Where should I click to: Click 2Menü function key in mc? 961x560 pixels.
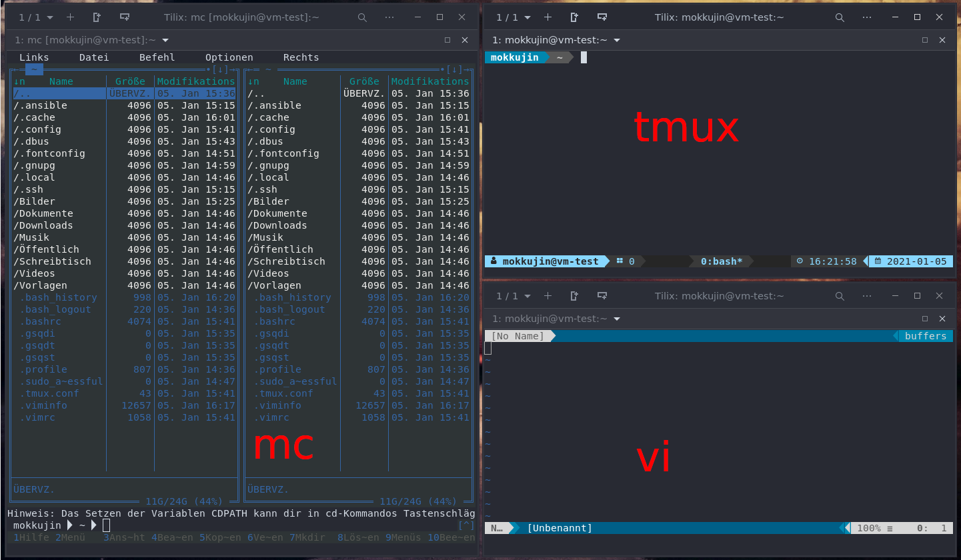(70, 537)
